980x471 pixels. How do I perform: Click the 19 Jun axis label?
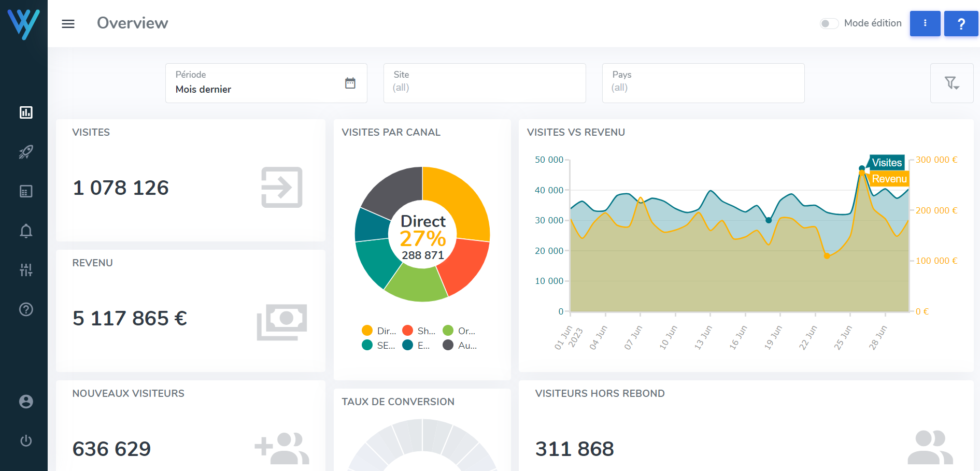[773, 337]
